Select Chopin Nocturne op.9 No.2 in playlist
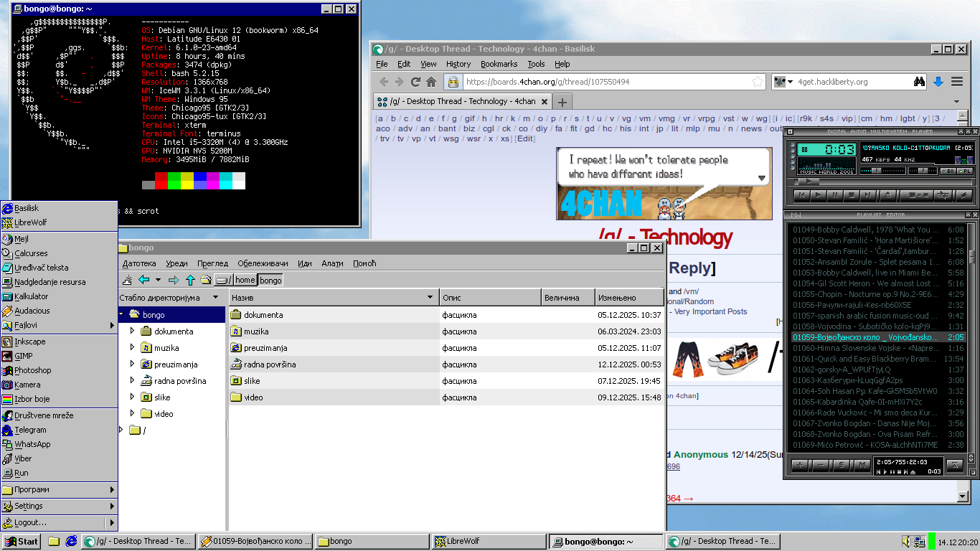Screen dimensions: 980x551 point(879,294)
